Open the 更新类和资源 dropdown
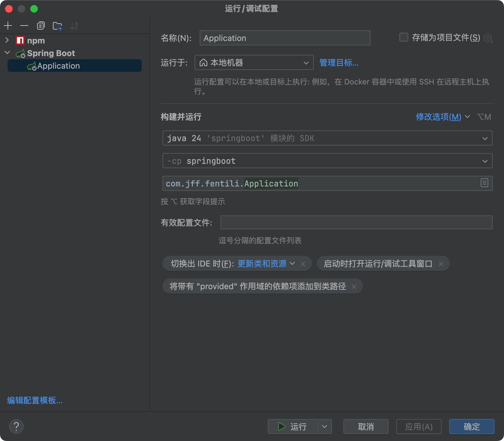Image resolution: width=504 pixels, height=441 pixels. tap(266, 264)
